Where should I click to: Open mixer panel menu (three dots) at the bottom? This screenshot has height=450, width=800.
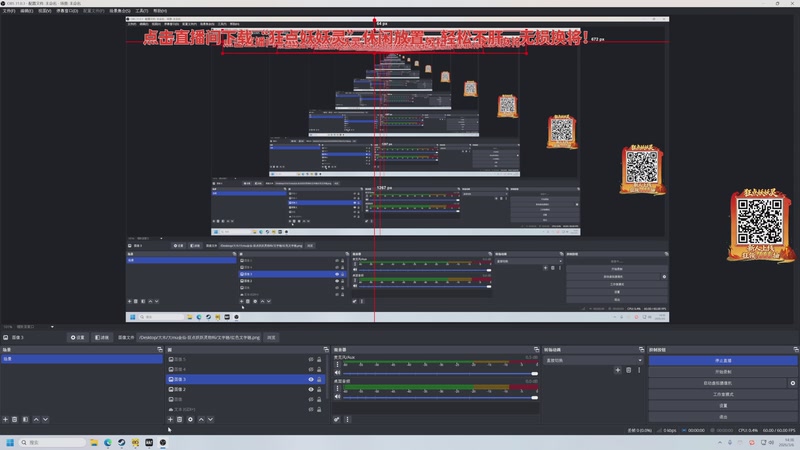(x=347, y=419)
